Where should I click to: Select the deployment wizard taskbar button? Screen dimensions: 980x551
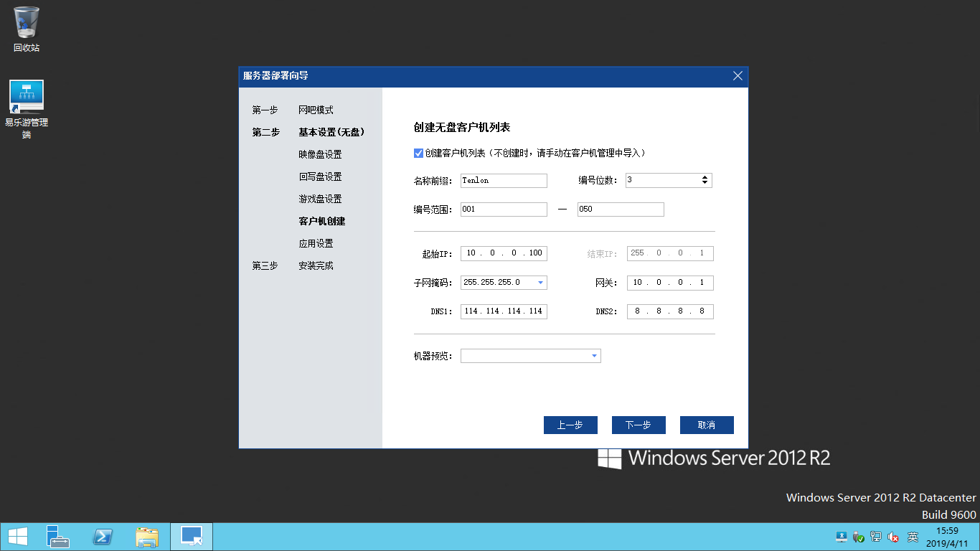191,537
